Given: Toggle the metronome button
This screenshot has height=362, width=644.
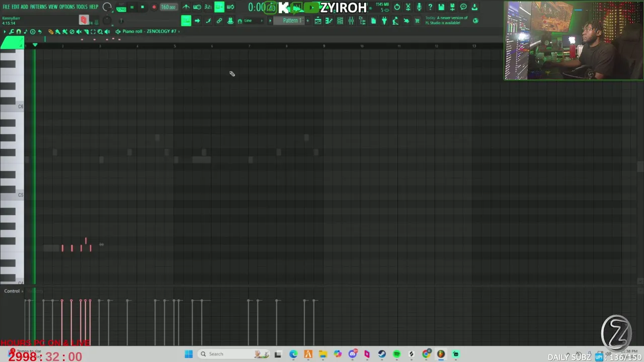Looking at the screenshot, I should [x=186, y=7].
